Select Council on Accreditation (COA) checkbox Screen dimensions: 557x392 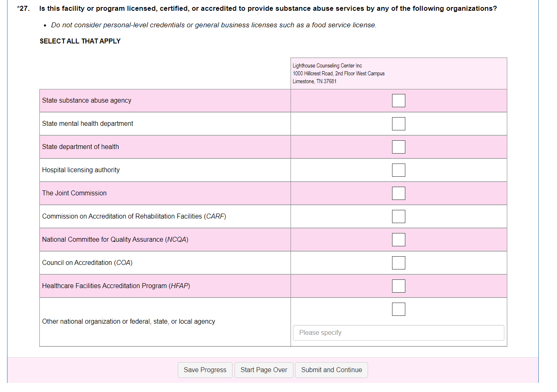[x=398, y=263]
